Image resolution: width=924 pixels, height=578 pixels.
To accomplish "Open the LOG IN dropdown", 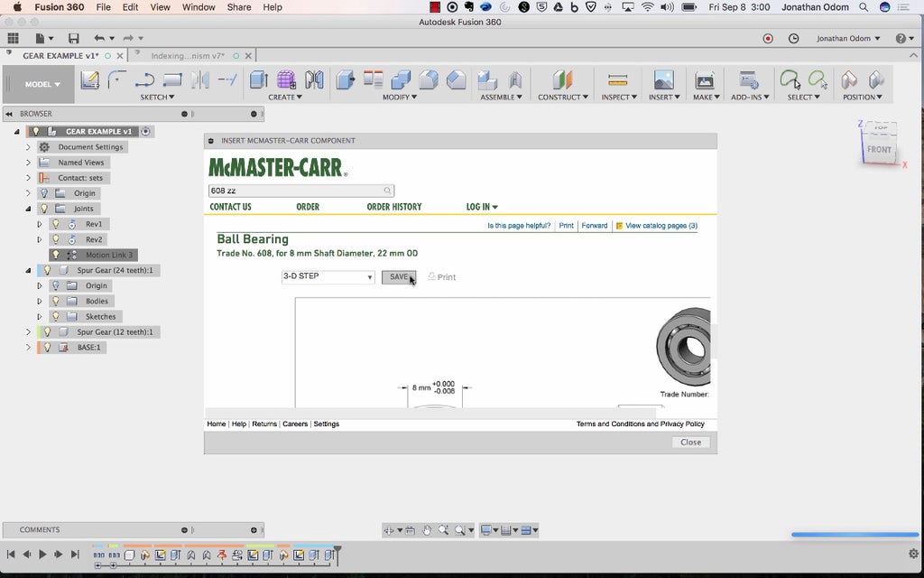I will pos(482,207).
